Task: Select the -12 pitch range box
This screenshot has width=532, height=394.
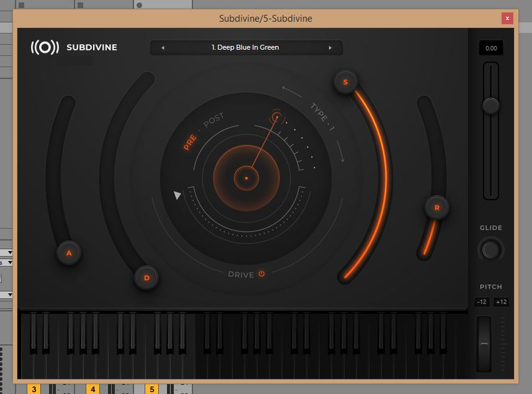Action: click(x=481, y=301)
